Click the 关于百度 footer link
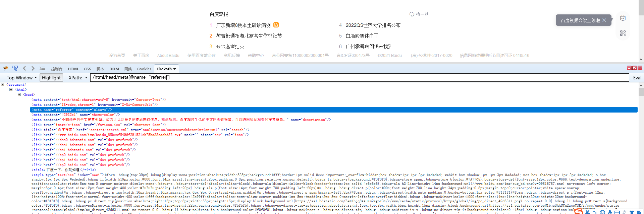The height and width of the screenshot is (214, 644). coord(141,56)
